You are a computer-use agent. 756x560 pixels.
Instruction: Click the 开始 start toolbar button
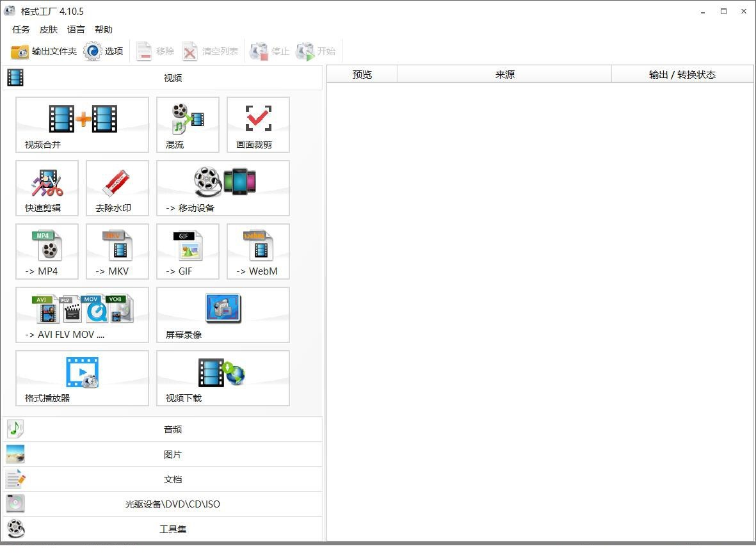tap(316, 51)
